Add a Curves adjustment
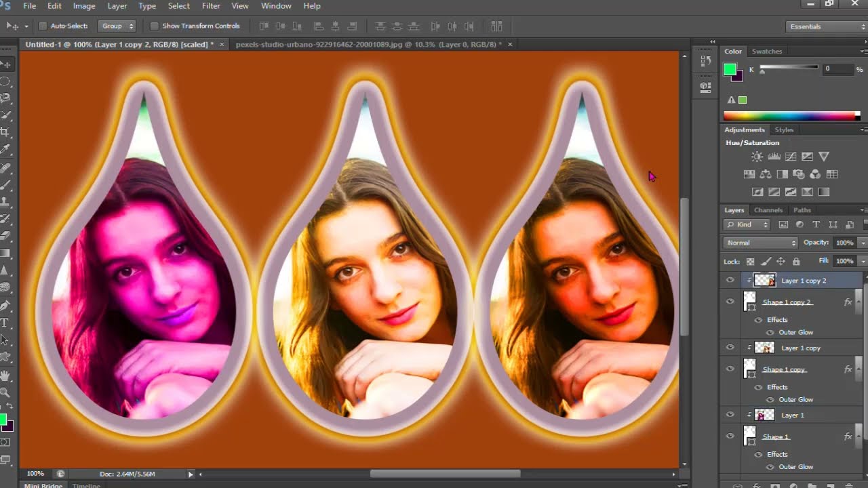 791,157
